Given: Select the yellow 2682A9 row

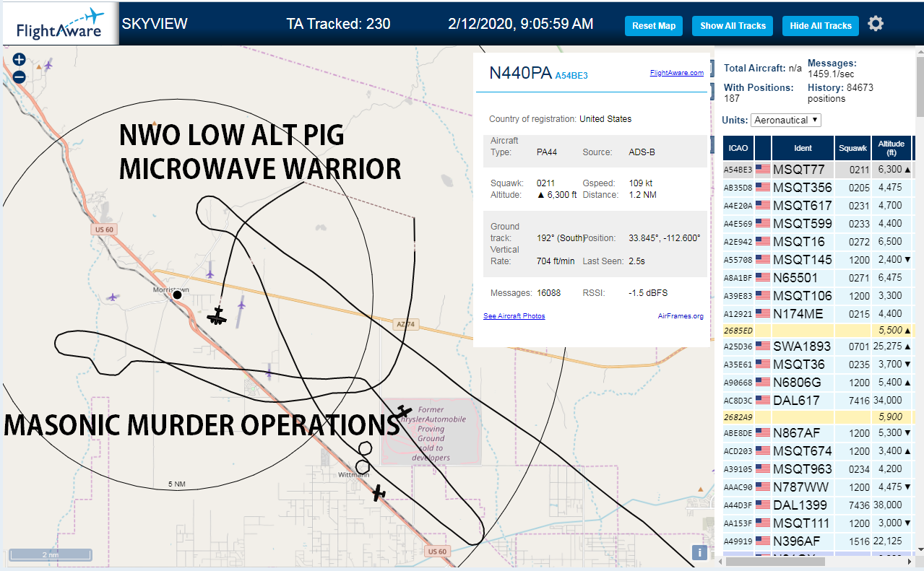Looking at the screenshot, I should pos(820,417).
